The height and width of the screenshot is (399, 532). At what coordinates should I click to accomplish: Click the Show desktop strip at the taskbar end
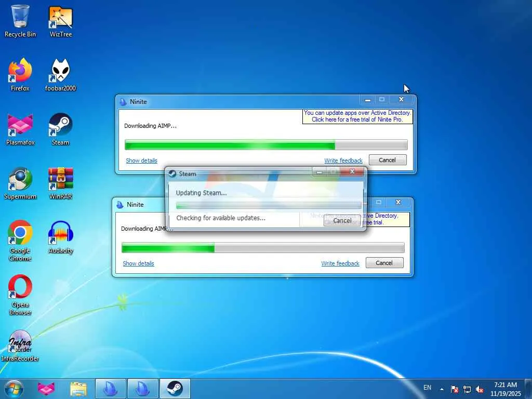coord(528,389)
